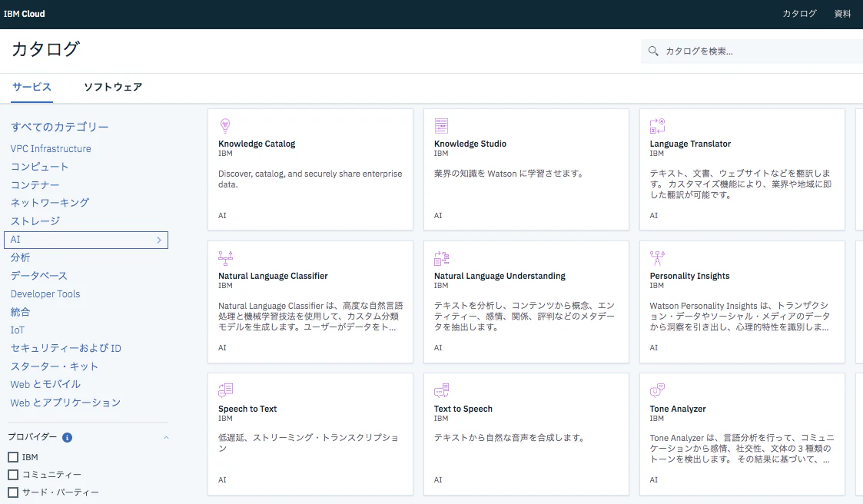Click the Tone Analyzer icon
863x504 pixels.
[x=657, y=390]
